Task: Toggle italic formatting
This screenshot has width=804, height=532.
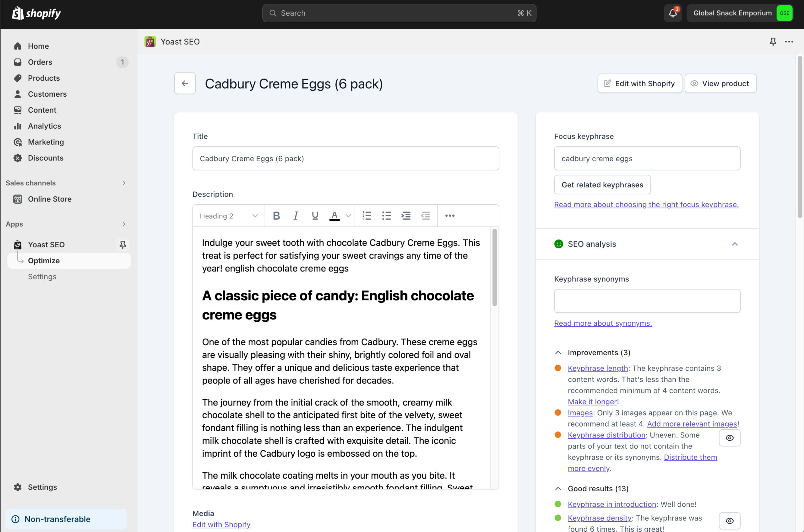Action: tap(296, 216)
